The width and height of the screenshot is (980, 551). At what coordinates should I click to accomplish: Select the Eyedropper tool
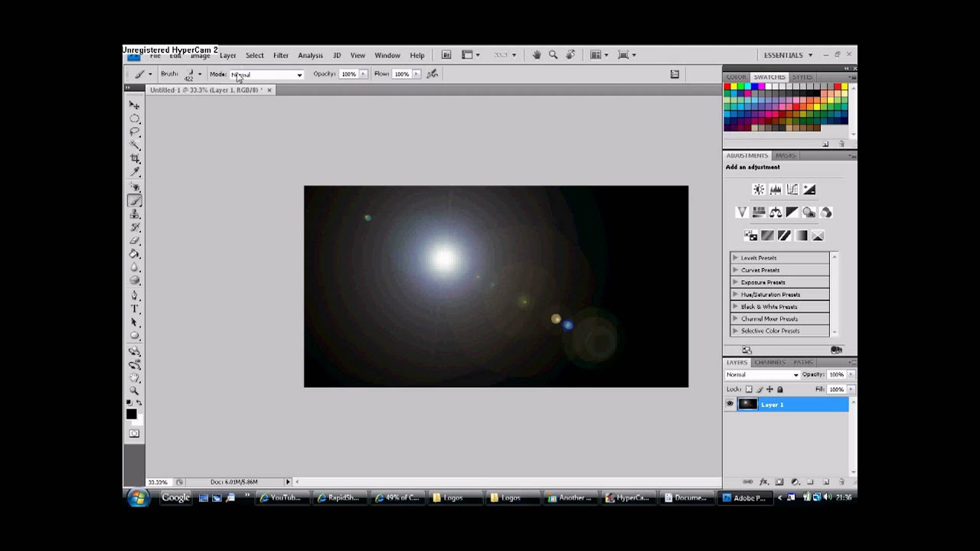point(135,171)
